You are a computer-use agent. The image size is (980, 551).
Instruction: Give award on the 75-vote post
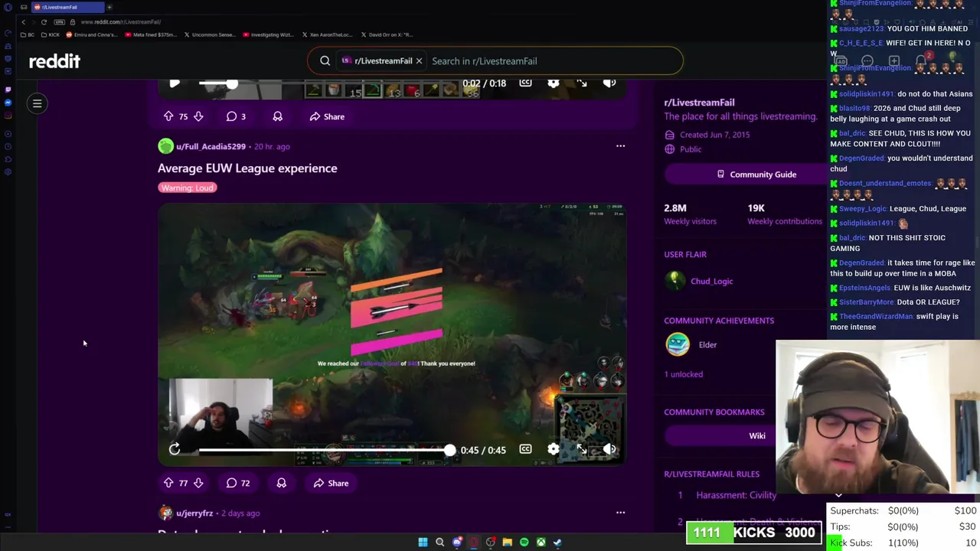tap(277, 116)
